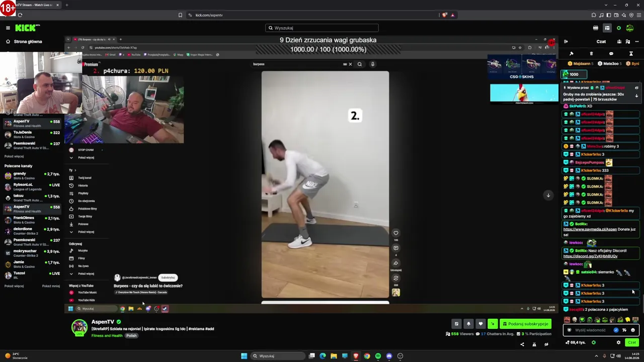
Task: Open ToJaDenis channel in sidebar
Action: pos(32,135)
